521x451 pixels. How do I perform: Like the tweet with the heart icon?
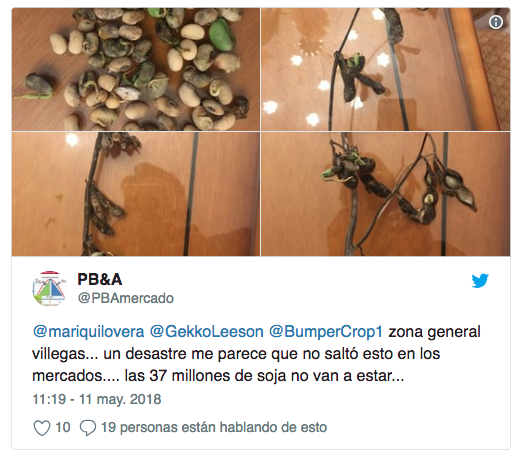pyautogui.click(x=42, y=428)
